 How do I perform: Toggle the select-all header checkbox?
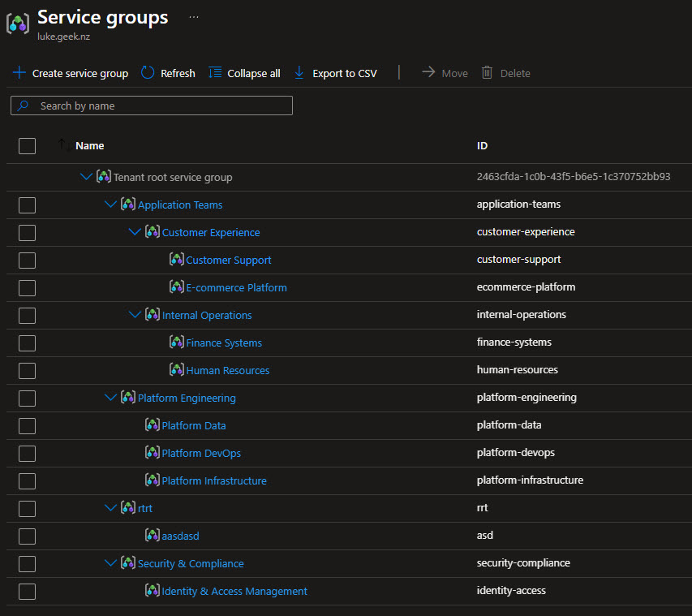[27, 146]
